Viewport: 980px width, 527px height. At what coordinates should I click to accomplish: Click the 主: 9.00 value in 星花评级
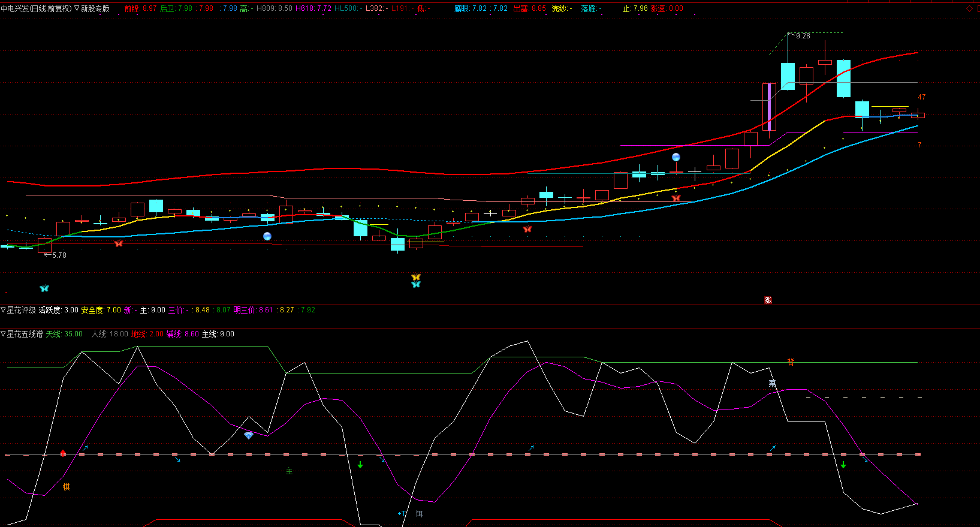(153, 310)
